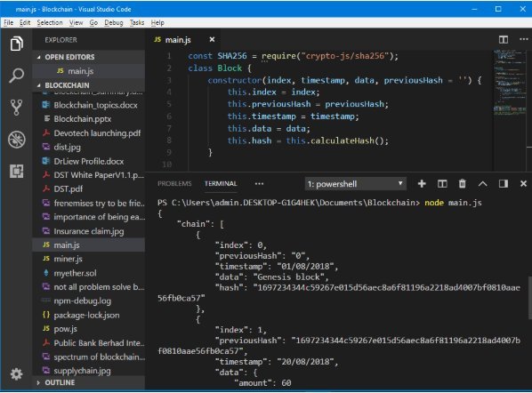Maximize the panel with the up chevron
The height and width of the screenshot is (393, 532).
point(482,184)
